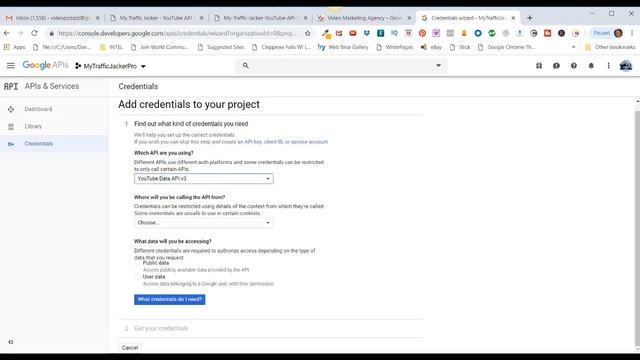Collapse the sidebar with the bottom arrow
This screenshot has width=640, height=360.
pyautogui.click(x=11, y=342)
